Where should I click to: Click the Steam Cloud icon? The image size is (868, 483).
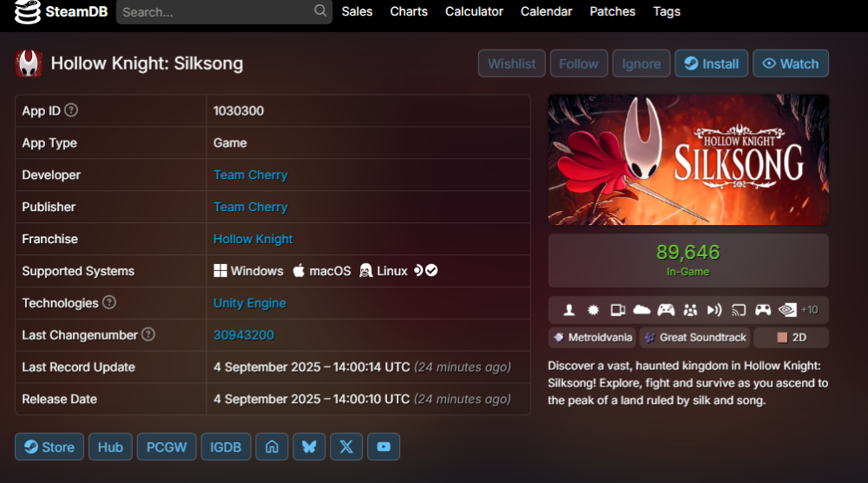tap(641, 309)
